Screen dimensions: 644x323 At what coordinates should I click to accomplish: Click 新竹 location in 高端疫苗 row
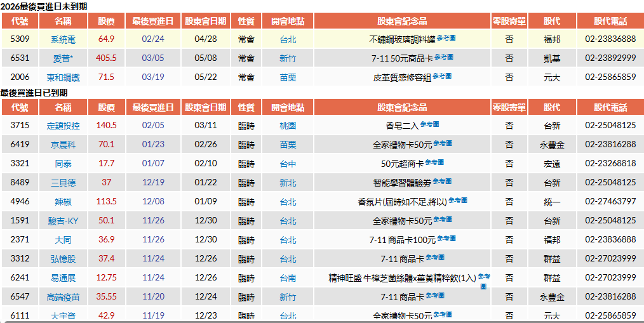tap(288, 297)
